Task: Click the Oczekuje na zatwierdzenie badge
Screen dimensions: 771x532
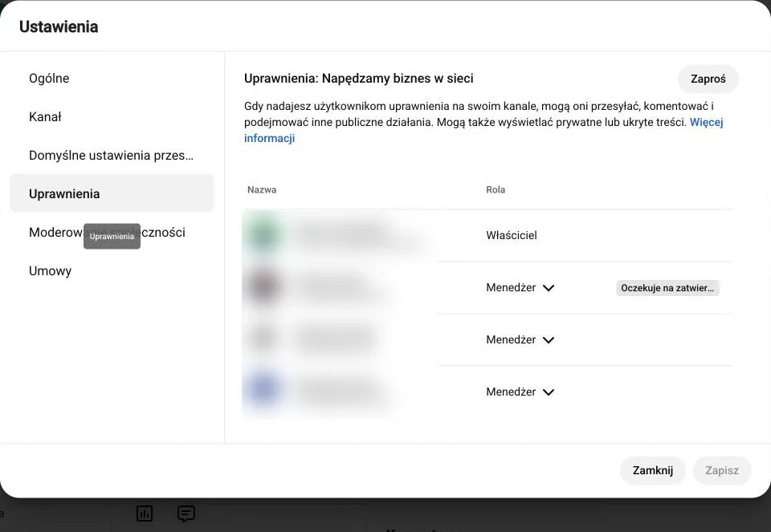Action: click(x=667, y=288)
